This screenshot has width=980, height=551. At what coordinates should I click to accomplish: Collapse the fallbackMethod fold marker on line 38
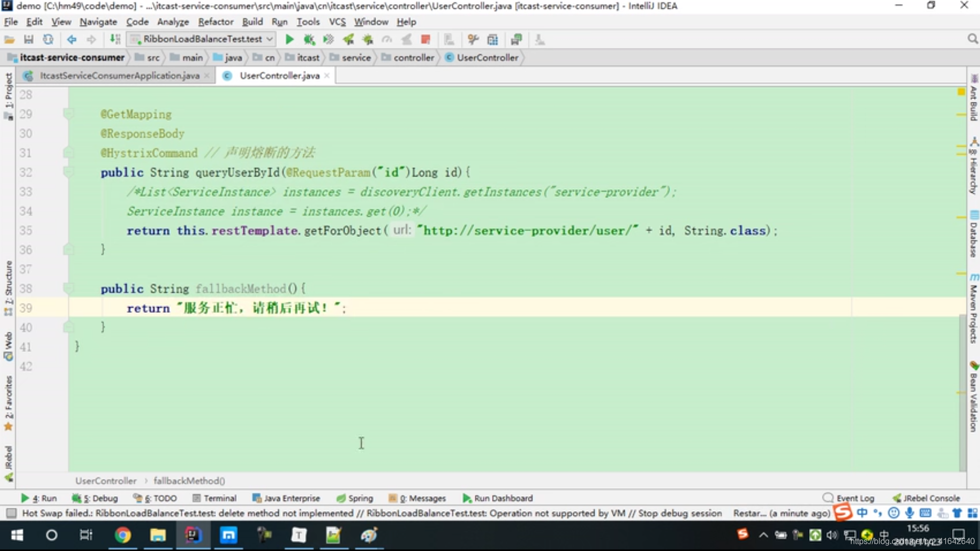[x=68, y=288]
